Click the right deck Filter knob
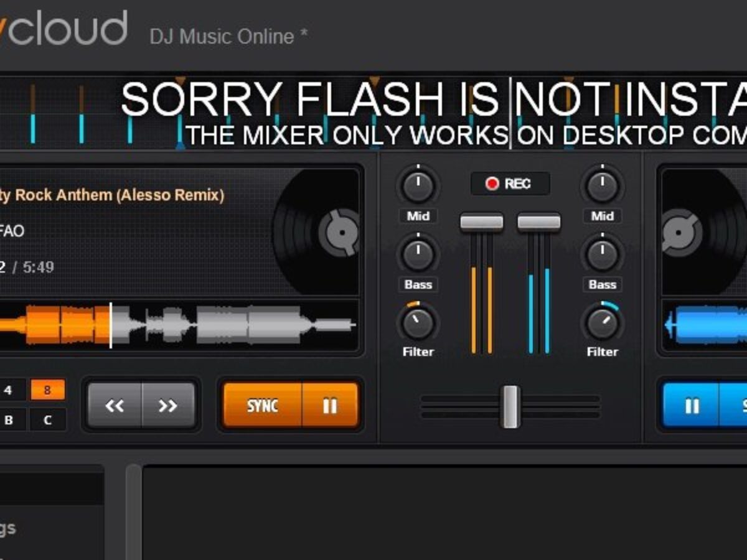 click(602, 322)
